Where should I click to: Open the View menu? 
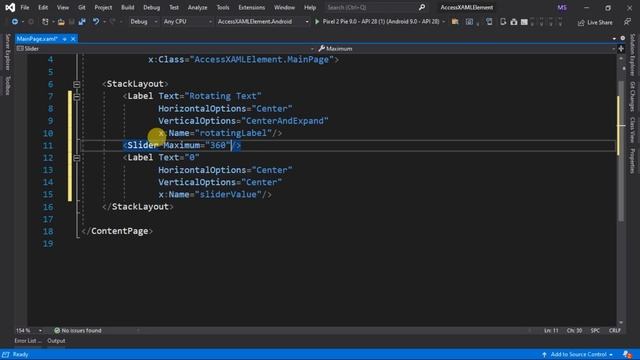62,7
